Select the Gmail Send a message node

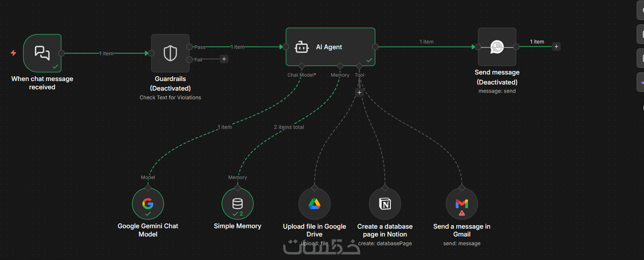(462, 203)
